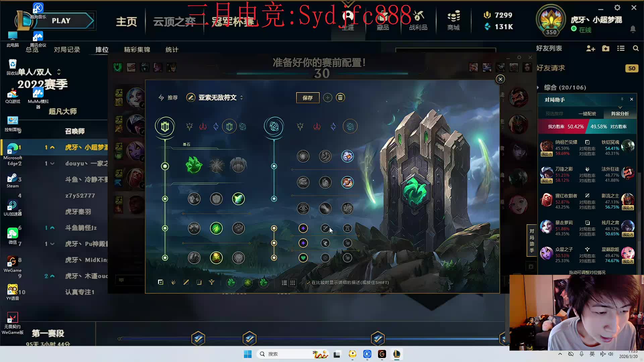This screenshot has height=362, width=644.
Task: Choose the Aftershock keystone rune
Action: tap(216, 166)
